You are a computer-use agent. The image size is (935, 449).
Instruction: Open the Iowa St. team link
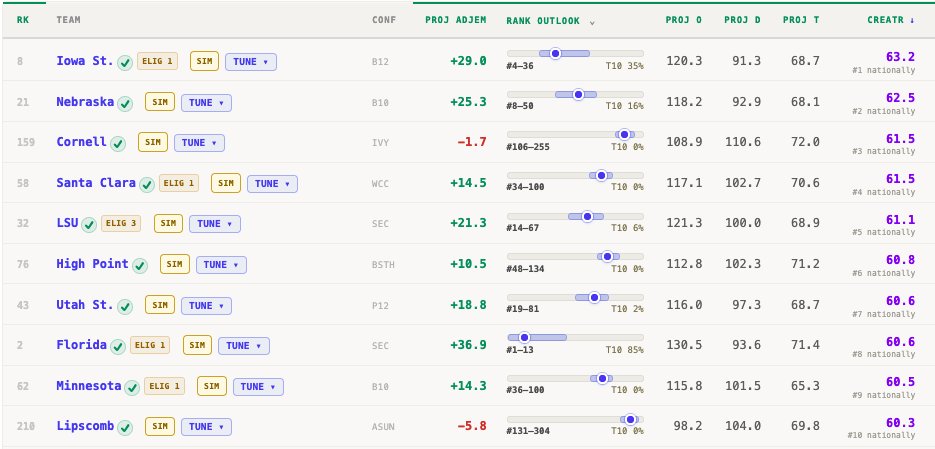[x=85, y=61]
